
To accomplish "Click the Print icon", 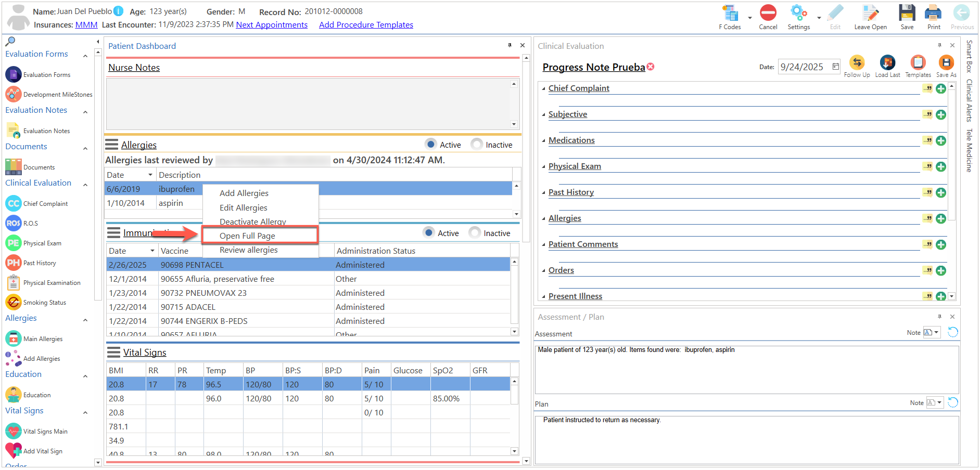I will point(934,13).
